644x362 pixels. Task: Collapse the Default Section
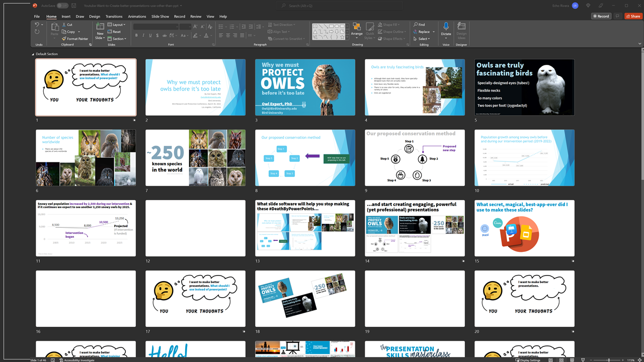pos(32,54)
